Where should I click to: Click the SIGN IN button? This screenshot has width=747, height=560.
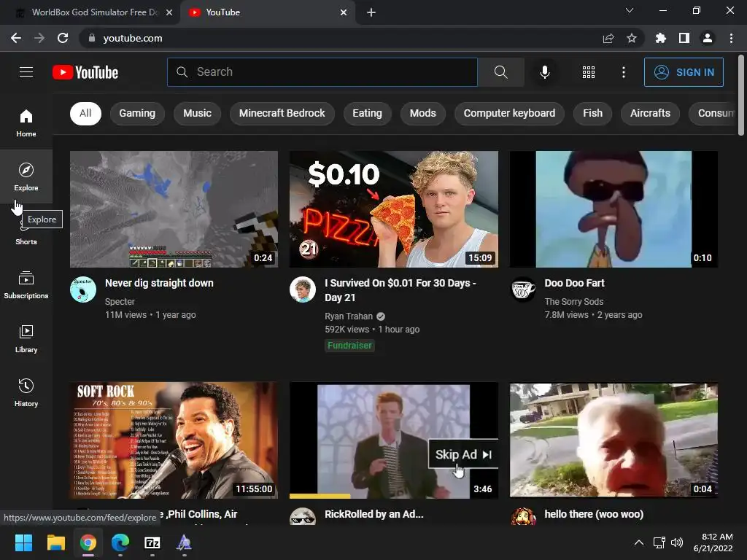coord(684,72)
